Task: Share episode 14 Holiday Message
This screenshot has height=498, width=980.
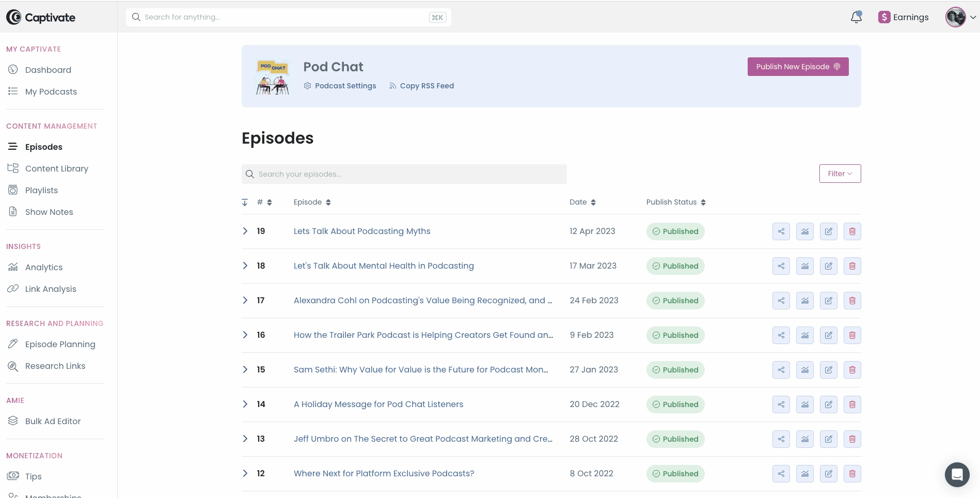Action: pos(781,404)
